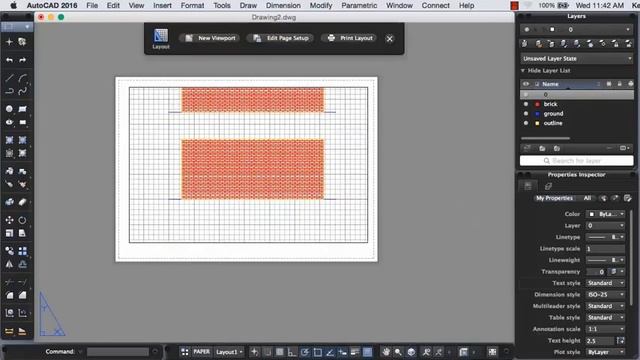Open the Modify menu

coord(321,5)
